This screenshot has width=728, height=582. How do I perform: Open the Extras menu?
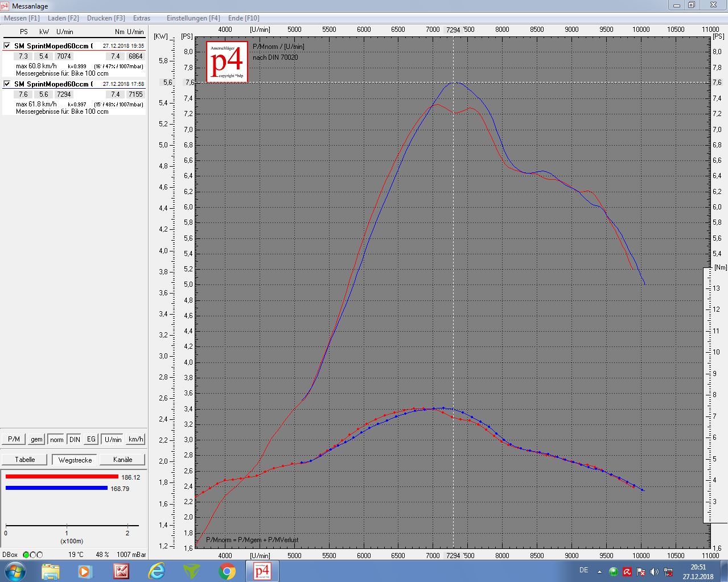142,18
